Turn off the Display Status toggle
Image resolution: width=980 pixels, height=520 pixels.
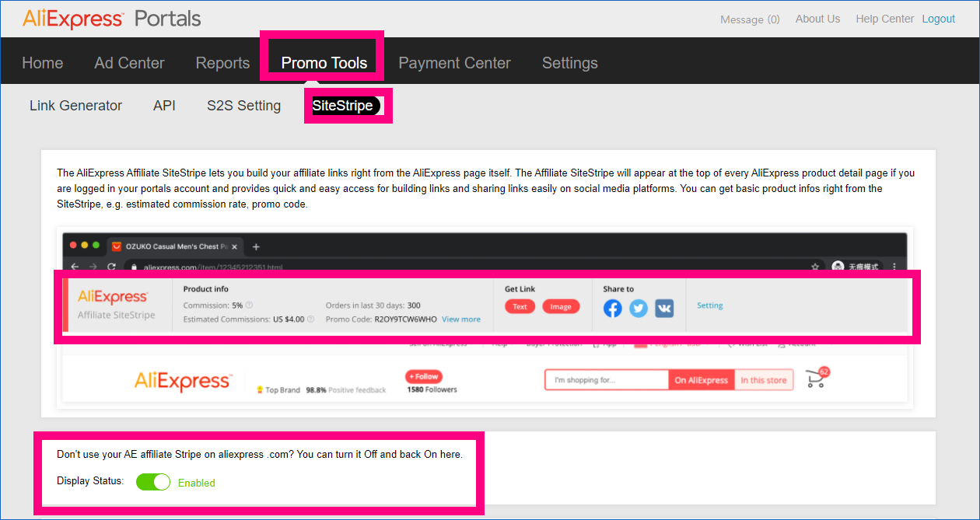(153, 482)
